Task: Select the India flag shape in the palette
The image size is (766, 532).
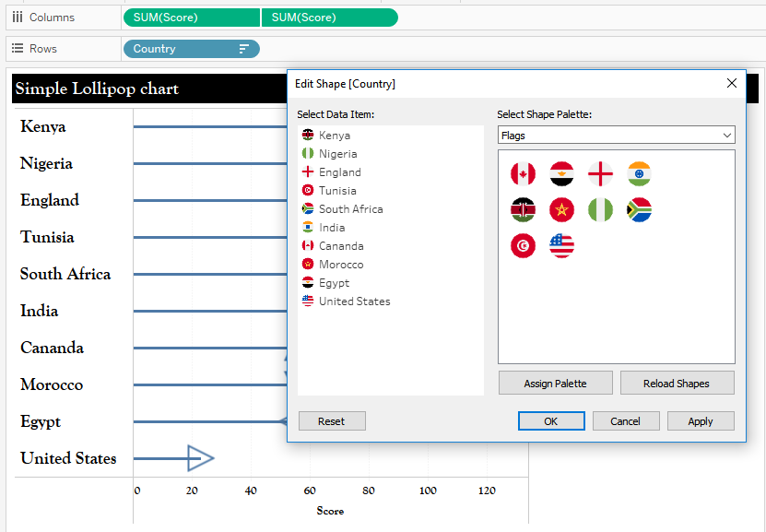Action: pos(639,172)
